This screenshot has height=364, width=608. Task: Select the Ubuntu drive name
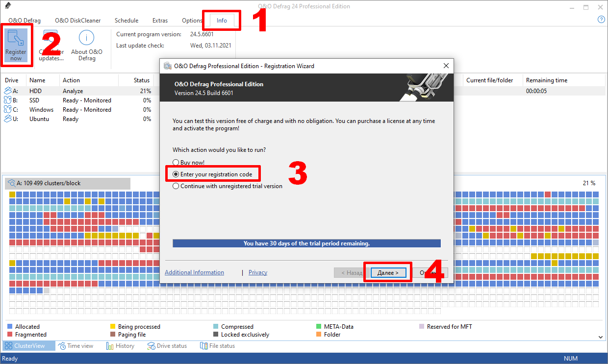coord(39,119)
